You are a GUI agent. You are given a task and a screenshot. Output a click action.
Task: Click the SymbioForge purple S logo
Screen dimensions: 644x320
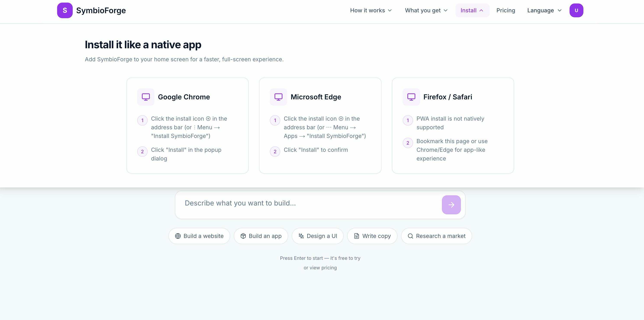point(65,10)
